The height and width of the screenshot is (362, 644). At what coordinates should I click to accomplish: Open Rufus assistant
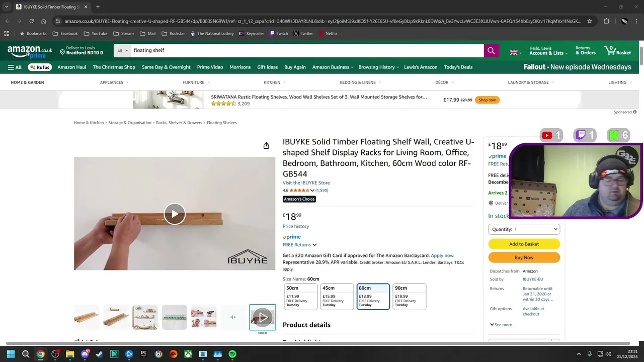pyautogui.click(x=39, y=67)
